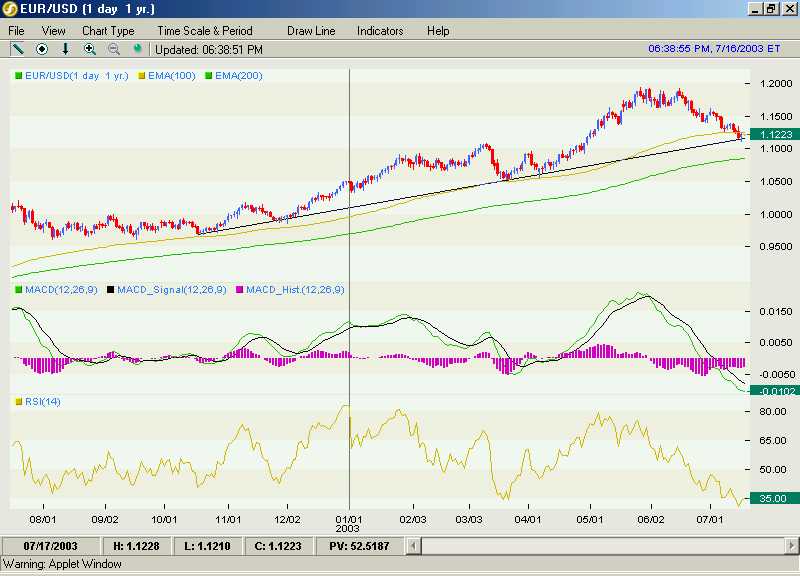Open the File menu
Viewport: 800px width, 576px height.
point(16,31)
